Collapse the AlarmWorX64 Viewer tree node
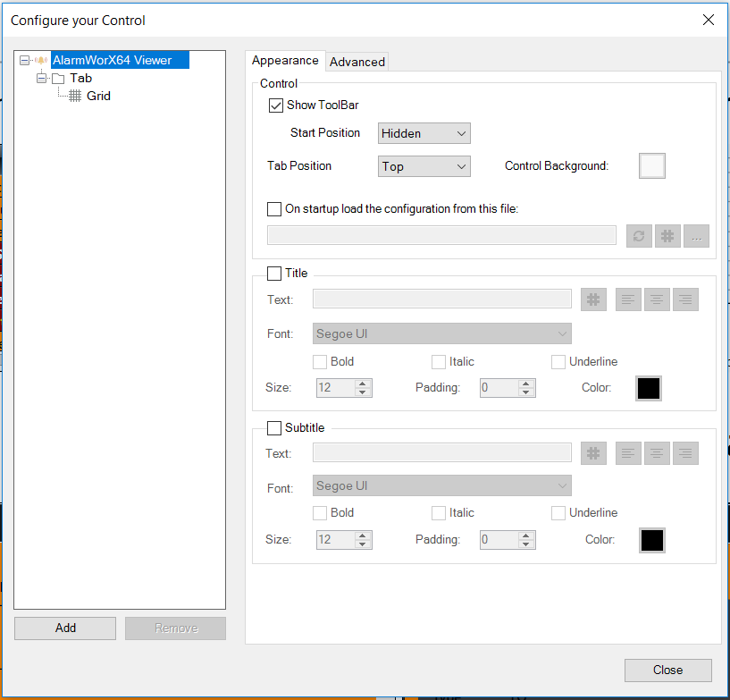Viewport: 730px width, 700px height. tap(25, 60)
